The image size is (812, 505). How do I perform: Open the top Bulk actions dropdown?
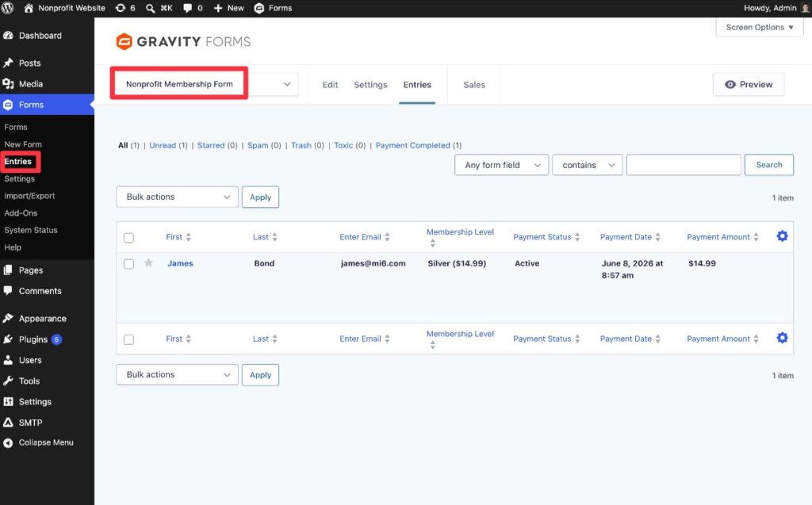(x=177, y=197)
